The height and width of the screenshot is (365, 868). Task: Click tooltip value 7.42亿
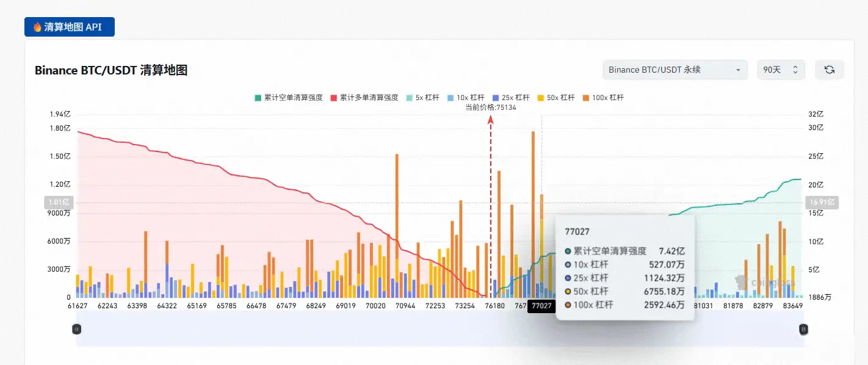pos(672,251)
